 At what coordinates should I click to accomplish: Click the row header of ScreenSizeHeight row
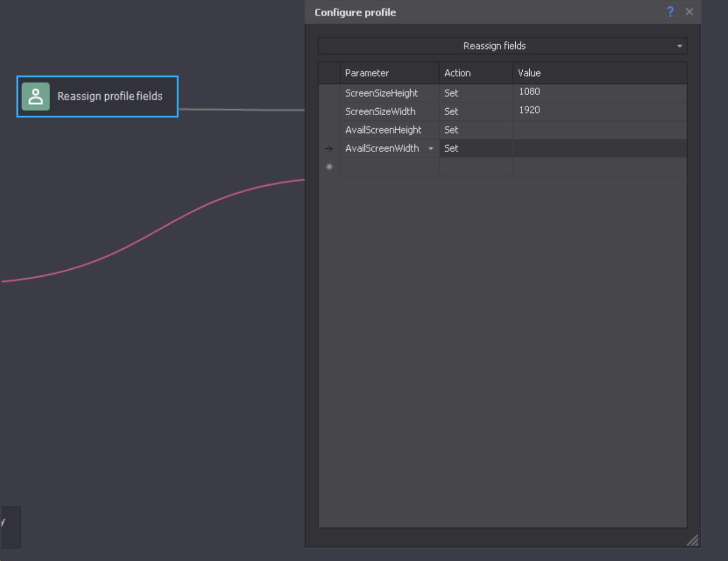tap(329, 93)
